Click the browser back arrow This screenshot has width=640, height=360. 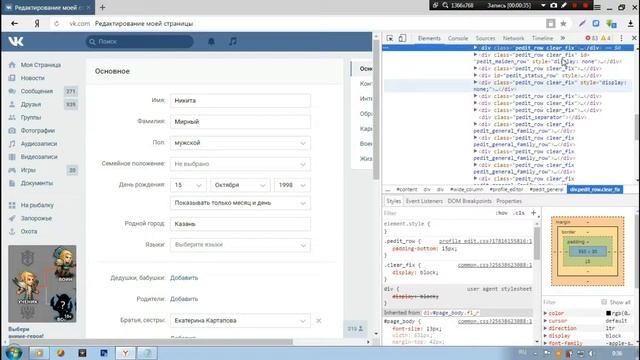pos(15,24)
